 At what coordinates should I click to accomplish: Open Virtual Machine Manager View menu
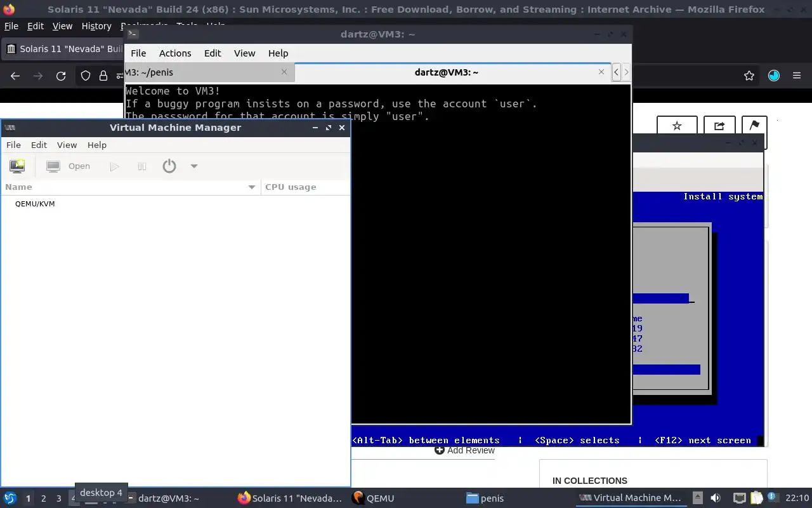tap(67, 145)
